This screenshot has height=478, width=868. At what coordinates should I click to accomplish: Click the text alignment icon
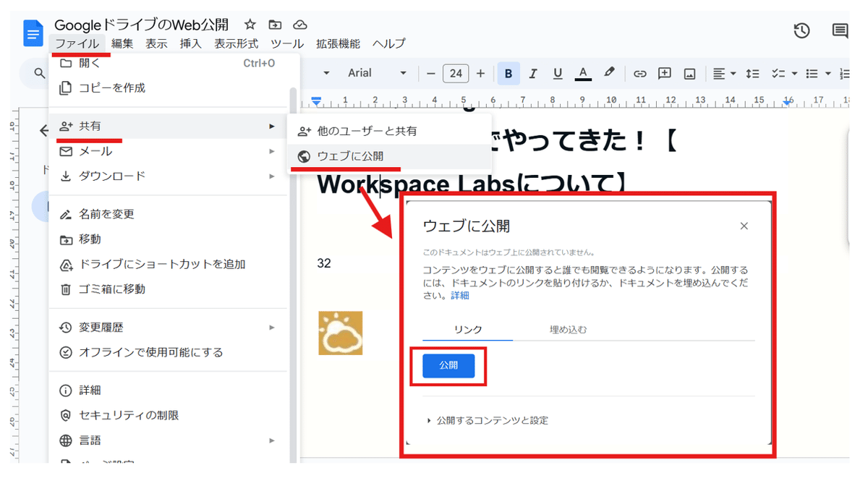pos(719,73)
